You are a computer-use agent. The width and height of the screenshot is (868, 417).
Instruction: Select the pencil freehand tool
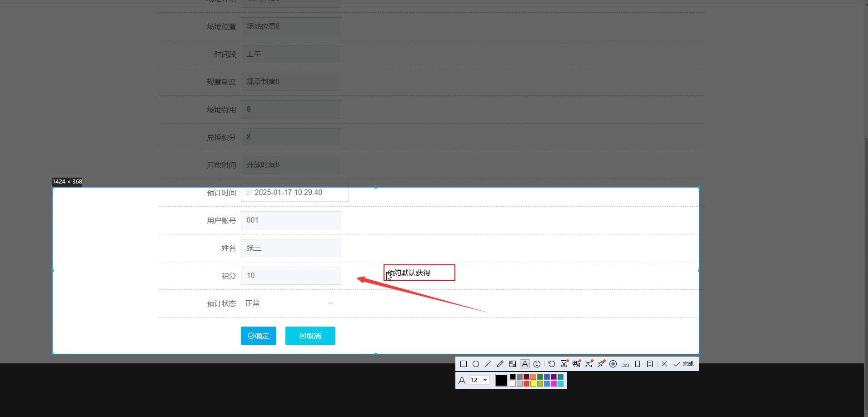(500, 364)
